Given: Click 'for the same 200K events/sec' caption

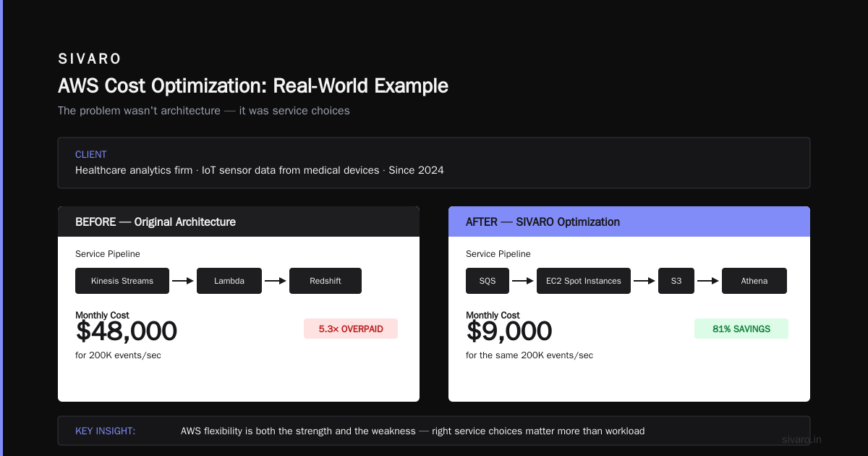Looking at the screenshot, I should point(529,355).
